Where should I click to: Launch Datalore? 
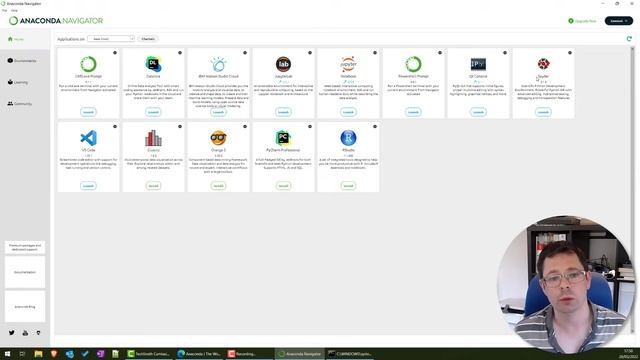coord(153,112)
